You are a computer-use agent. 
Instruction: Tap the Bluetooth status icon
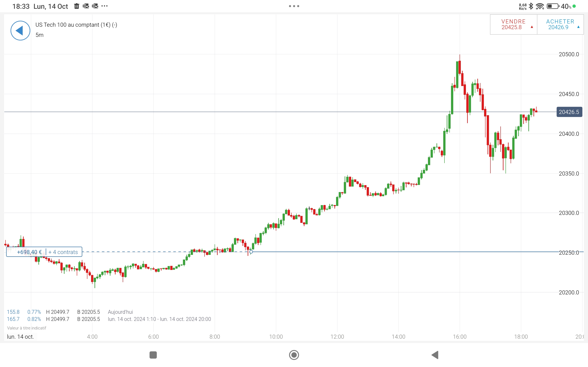531,6
